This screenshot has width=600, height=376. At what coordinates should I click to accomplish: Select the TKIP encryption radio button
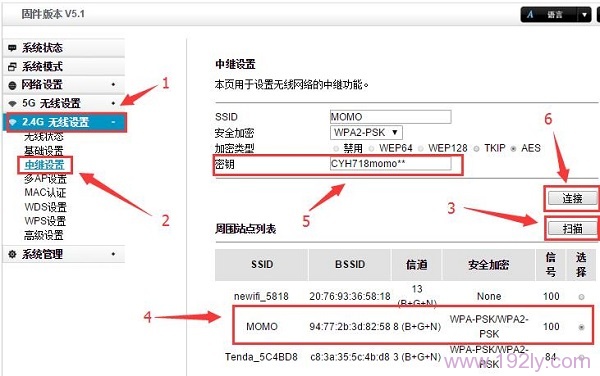[476, 148]
